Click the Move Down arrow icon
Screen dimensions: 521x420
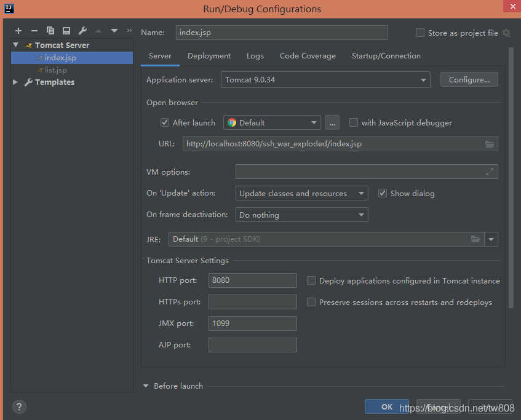[x=114, y=31]
